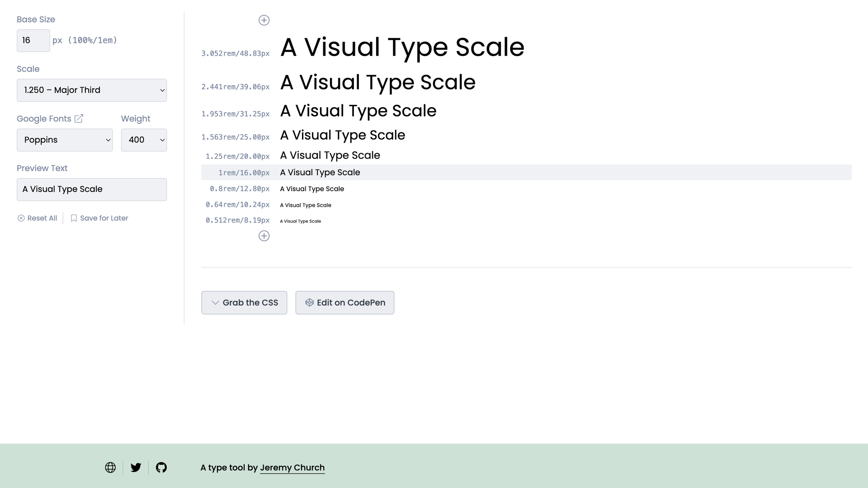The width and height of the screenshot is (868, 488).
Task: Click Save for Later
Action: (104, 218)
